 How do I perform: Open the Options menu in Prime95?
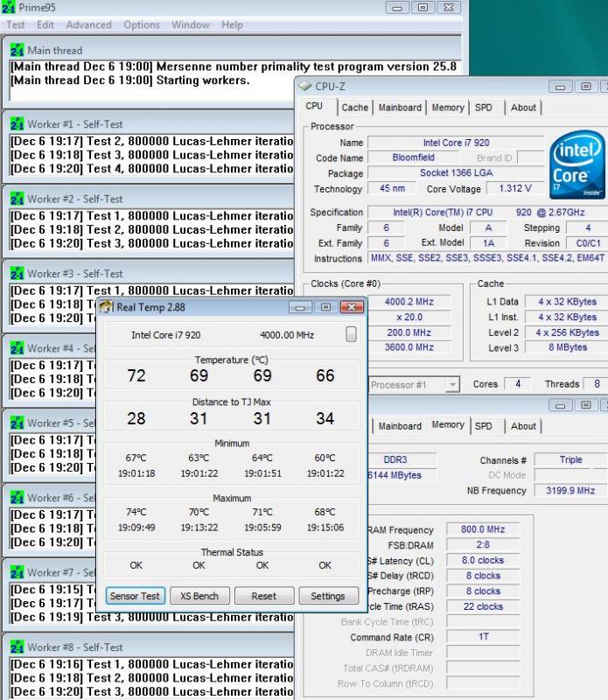141,24
